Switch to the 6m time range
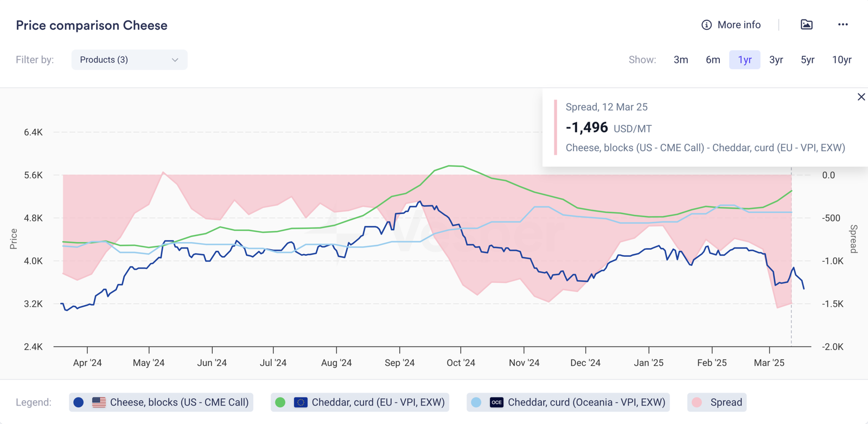Viewport: 868px width, 424px height. 713,60
